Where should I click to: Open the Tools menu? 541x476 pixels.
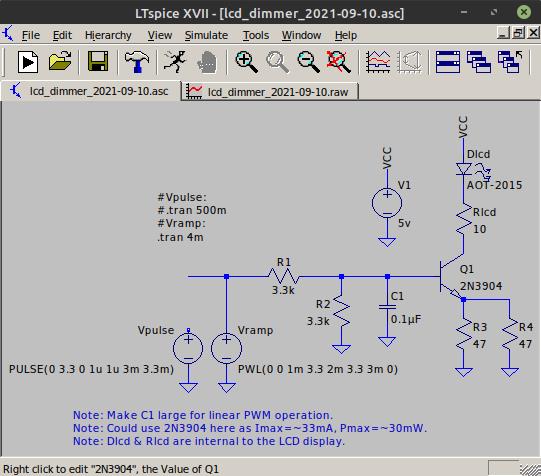[x=256, y=35]
